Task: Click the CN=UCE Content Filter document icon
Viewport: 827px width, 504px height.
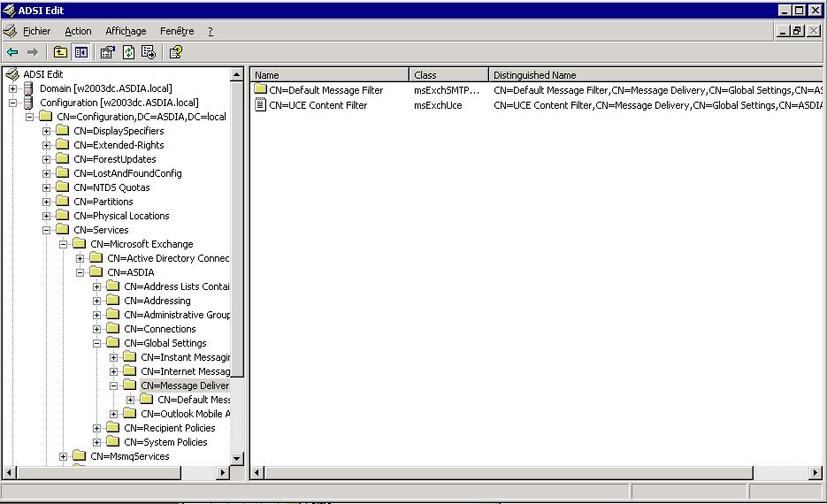Action: (260, 105)
